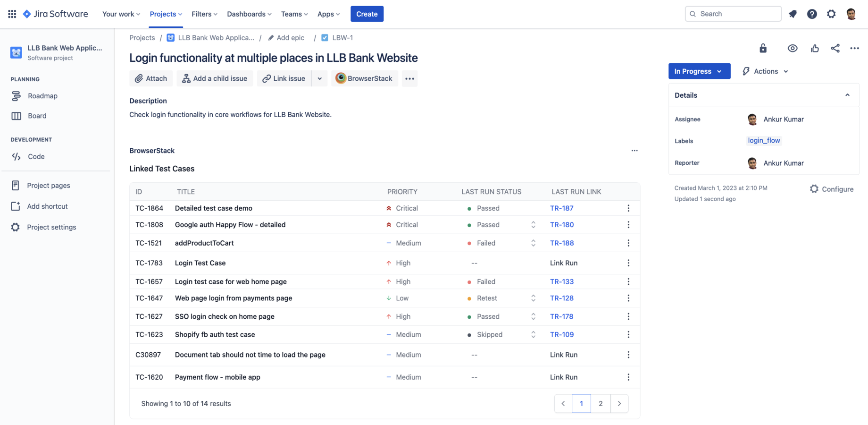
Task: Click the share icon
Action: tap(835, 48)
